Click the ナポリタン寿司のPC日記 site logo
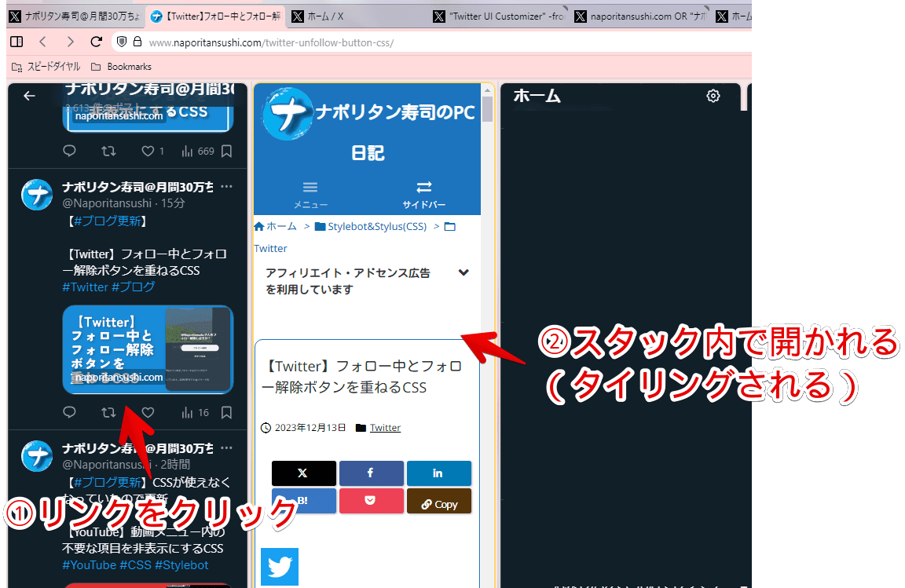This screenshot has height=588, width=905. click(x=368, y=123)
